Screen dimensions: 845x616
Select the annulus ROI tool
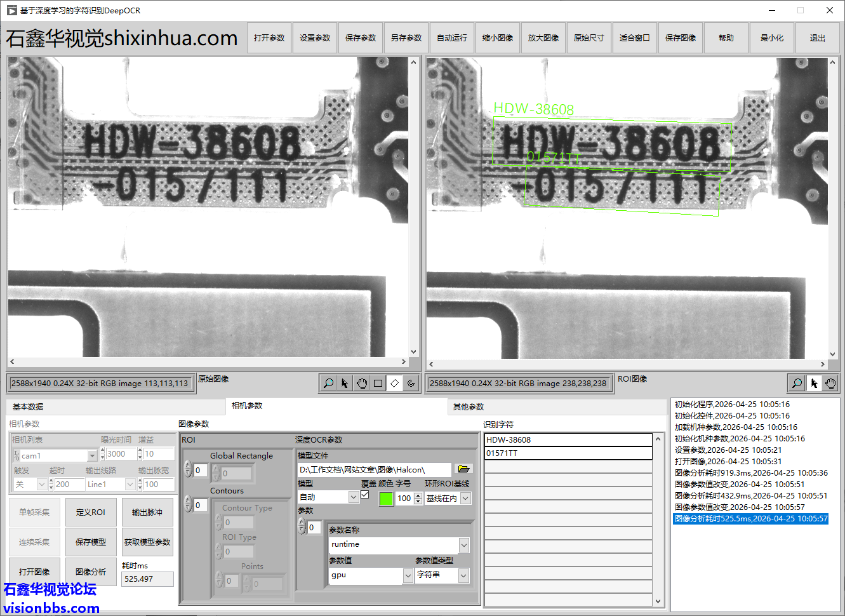coord(411,383)
